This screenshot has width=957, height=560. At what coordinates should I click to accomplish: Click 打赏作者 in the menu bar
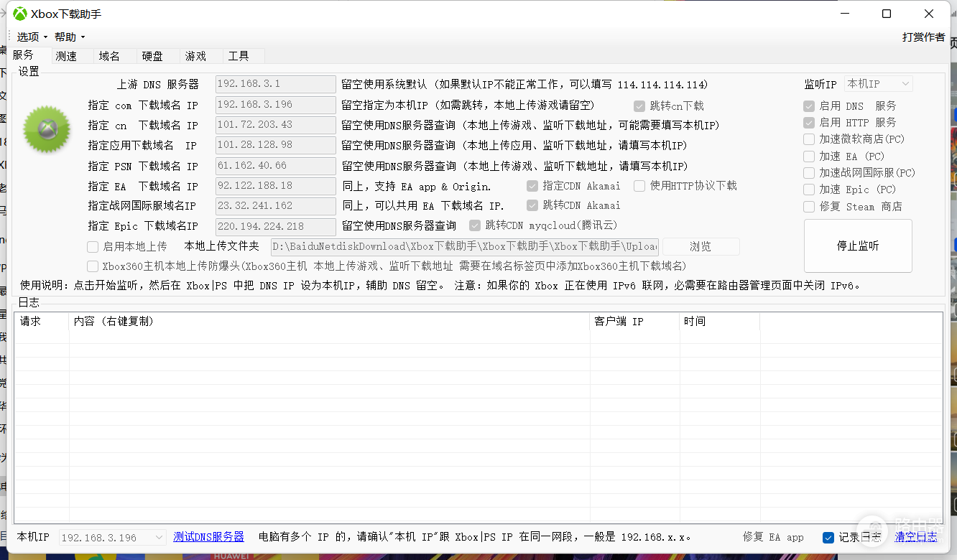(x=924, y=37)
